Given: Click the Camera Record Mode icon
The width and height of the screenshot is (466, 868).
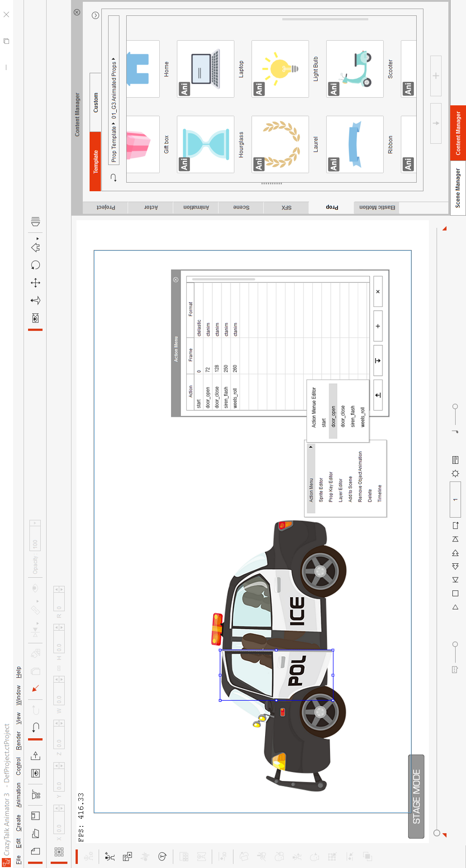Looking at the screenshot, I should (x=36, y=318).
